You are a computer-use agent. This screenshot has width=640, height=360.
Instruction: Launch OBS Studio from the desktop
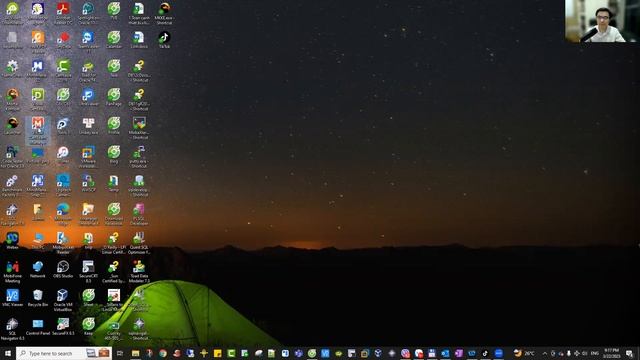63,269
